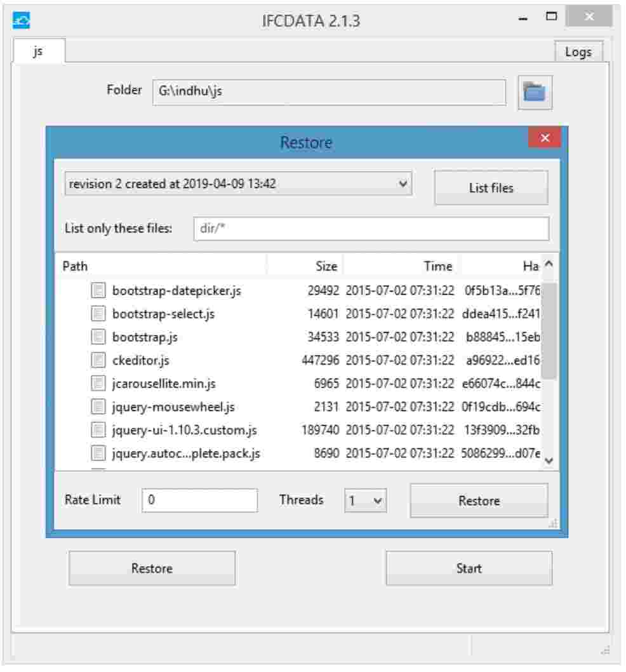Screen dimensions: 626x672
Task: Click the Start button
Action: point(469,568)
